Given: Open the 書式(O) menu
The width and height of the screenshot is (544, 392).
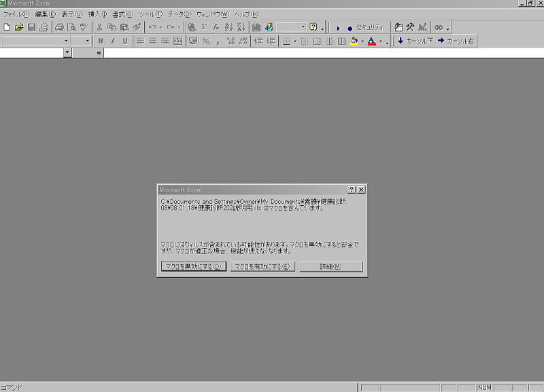Looking at the screenshot, I should pos(123,14).
